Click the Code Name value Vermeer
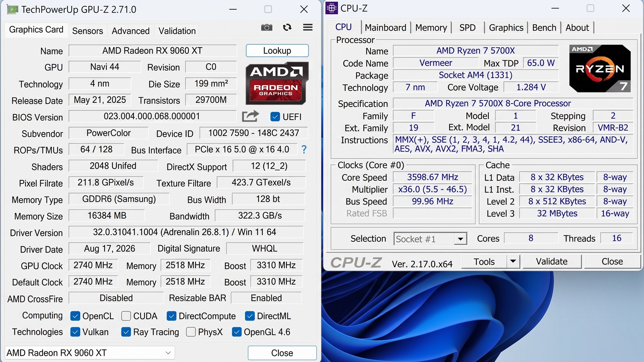The height and width of the screenshot is (362, 644). (436, 63)
